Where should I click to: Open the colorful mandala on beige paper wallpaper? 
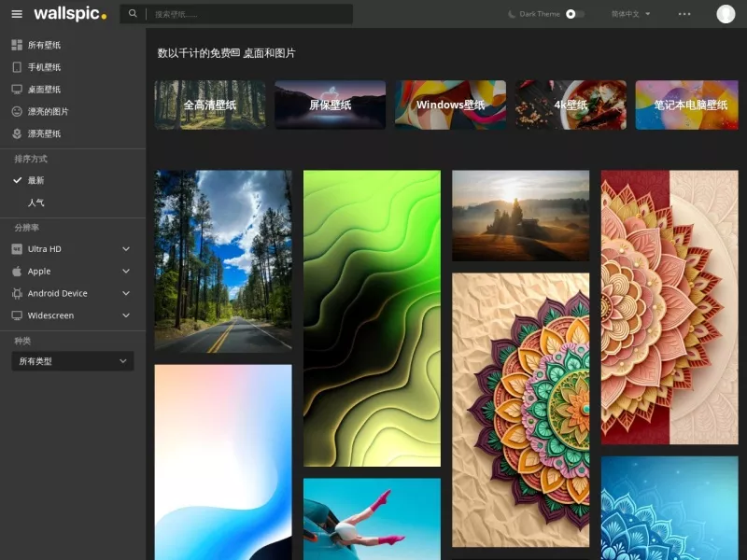(x=521, y=410)
